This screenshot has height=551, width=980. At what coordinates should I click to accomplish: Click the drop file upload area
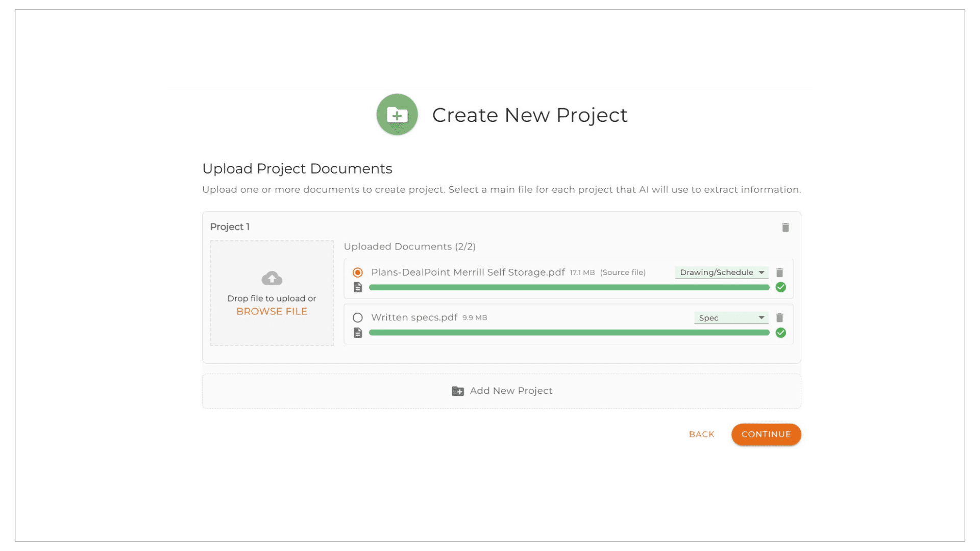272,293
